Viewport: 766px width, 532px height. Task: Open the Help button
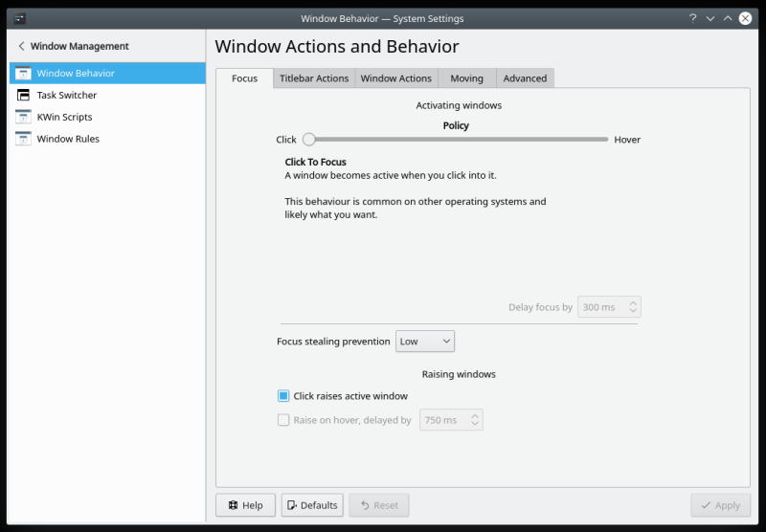[x=246, y=505]
